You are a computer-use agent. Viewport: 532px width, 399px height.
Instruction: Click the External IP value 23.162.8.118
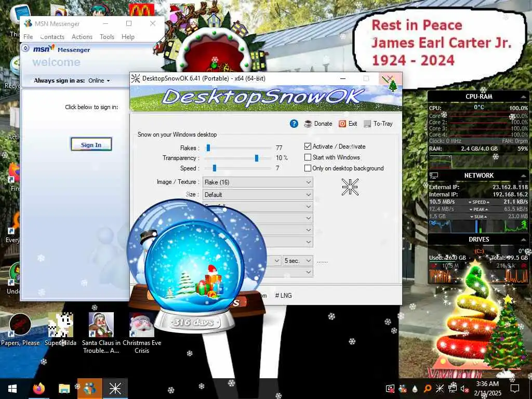pyautogui.click(x=510, y=187)
